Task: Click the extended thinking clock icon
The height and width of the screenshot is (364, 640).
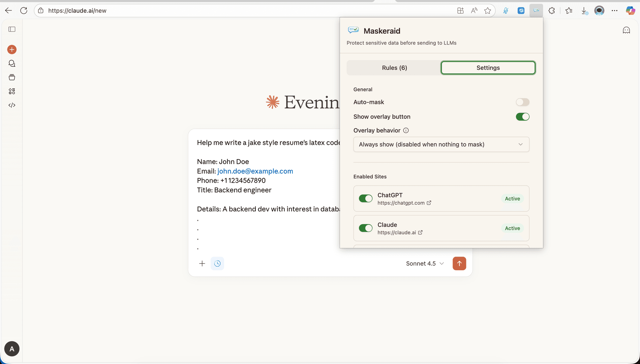Action: [217, 264]
